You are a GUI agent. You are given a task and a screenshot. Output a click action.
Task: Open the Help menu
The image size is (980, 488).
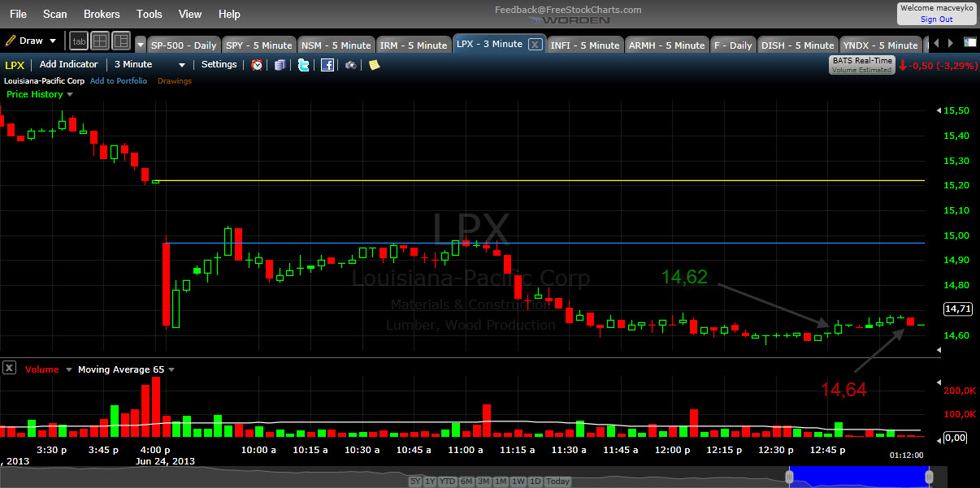tap(229, 14)
